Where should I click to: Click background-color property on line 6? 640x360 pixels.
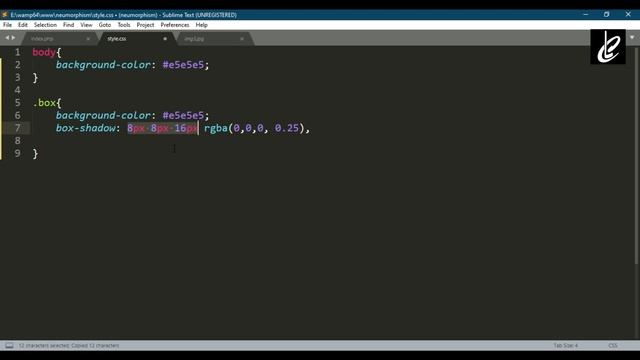[x=103, y=116]
